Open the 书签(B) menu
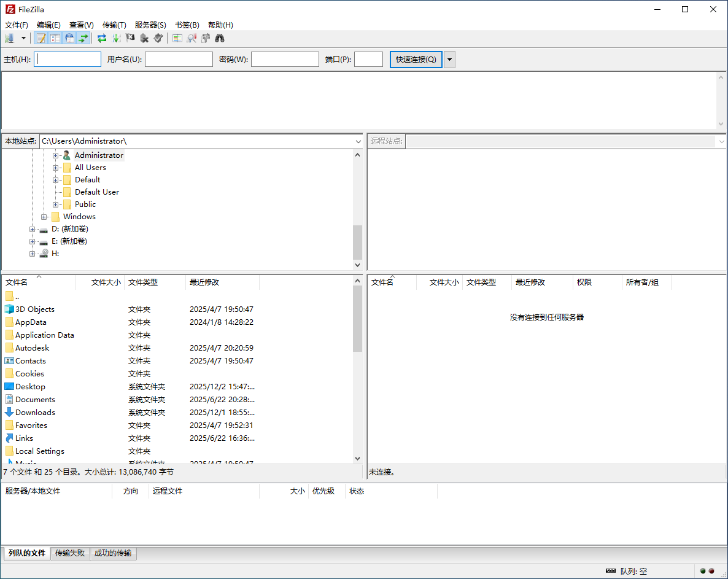The width and height of the screenshot is (728, 579). 187,25
